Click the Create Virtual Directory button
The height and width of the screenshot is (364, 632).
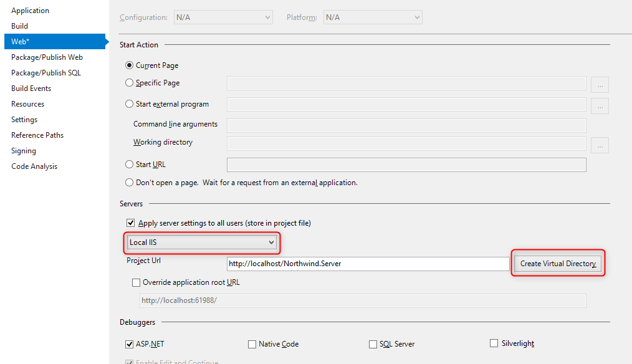557,263
